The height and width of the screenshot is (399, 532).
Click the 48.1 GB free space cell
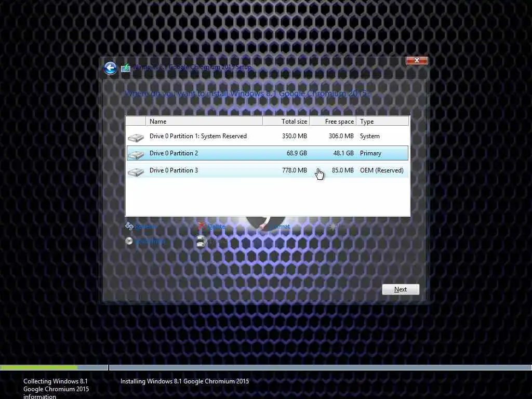click(343, 153)
